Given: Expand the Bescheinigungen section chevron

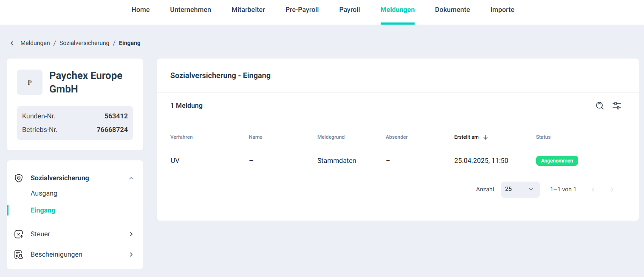Looking at the screenshot, I should coord(131,255).
